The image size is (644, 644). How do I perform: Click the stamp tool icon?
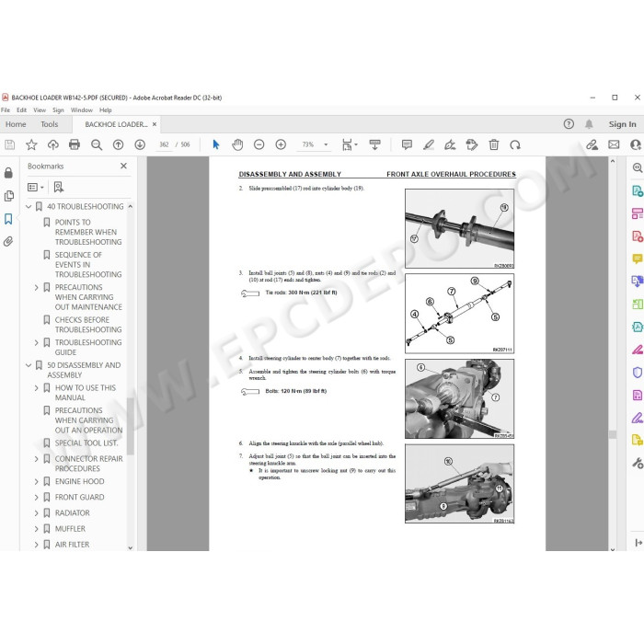472,144
